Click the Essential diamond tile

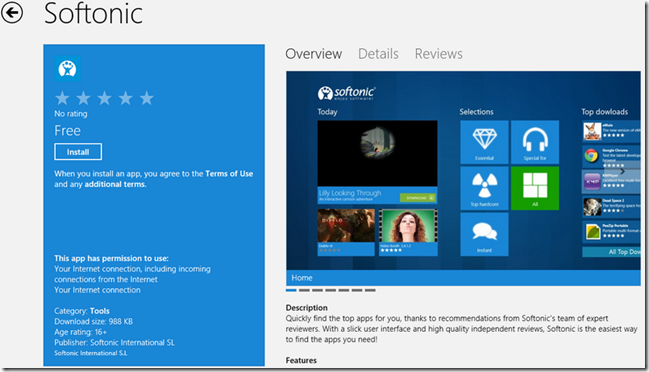pos(484,142)
